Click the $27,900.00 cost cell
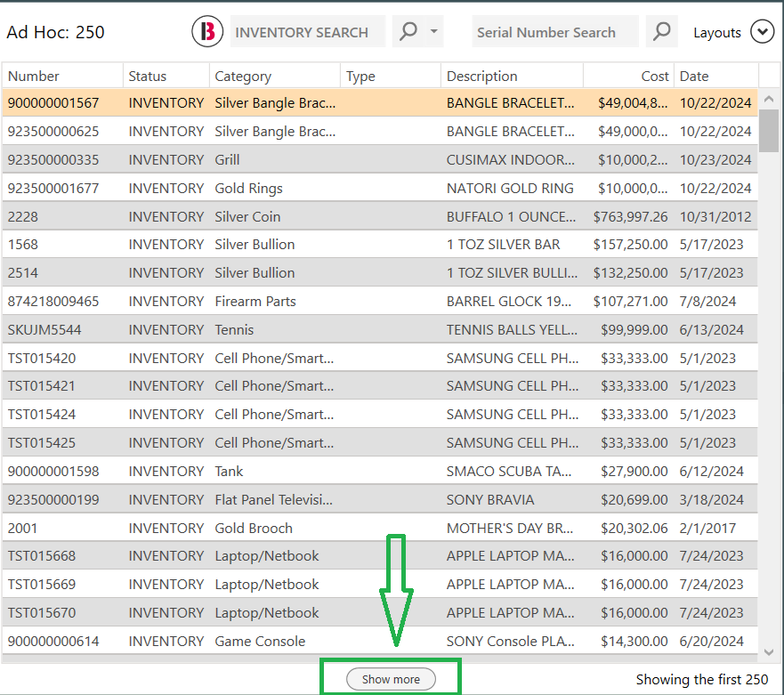Image resolution: width=784 pixels, height=695 pixels. (634, 471)
